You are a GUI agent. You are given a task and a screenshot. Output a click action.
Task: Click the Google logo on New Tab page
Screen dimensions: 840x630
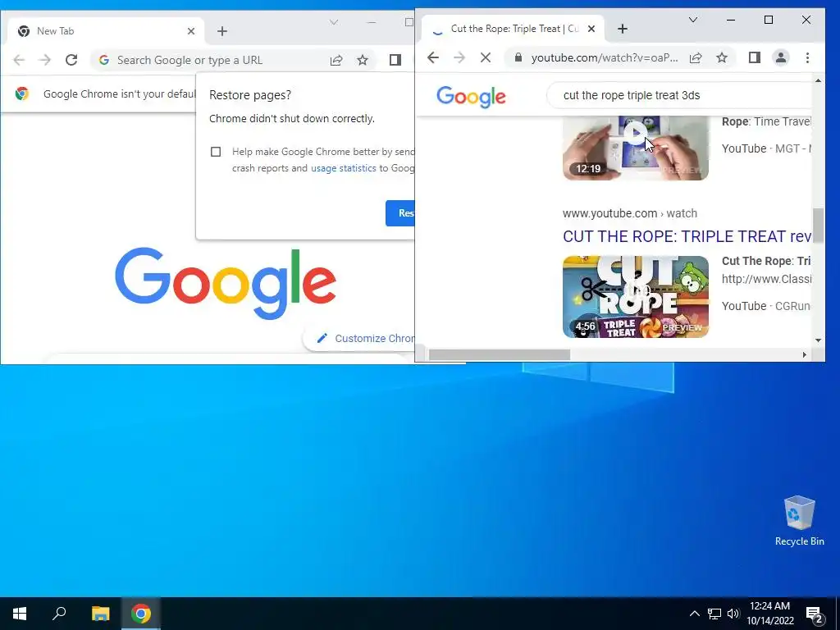(226, 283)
